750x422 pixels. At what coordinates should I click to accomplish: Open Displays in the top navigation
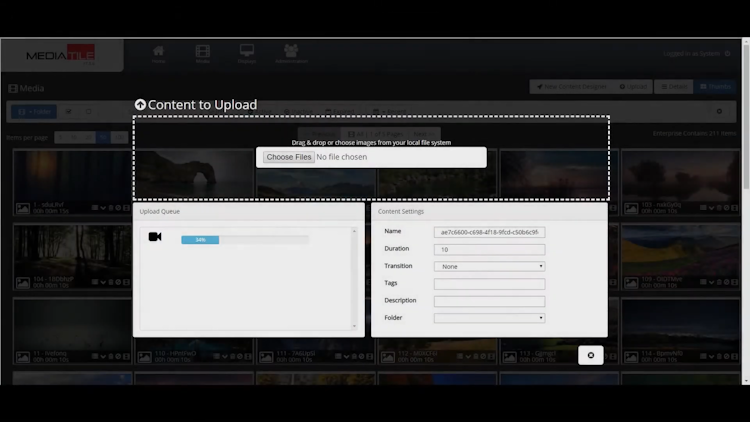point(247,54)
